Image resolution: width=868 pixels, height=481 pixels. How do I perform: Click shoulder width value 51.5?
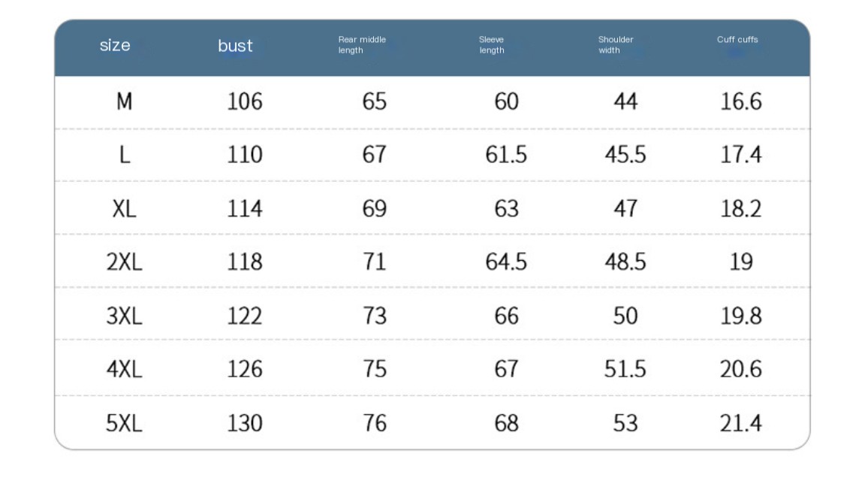pos(625,369)
